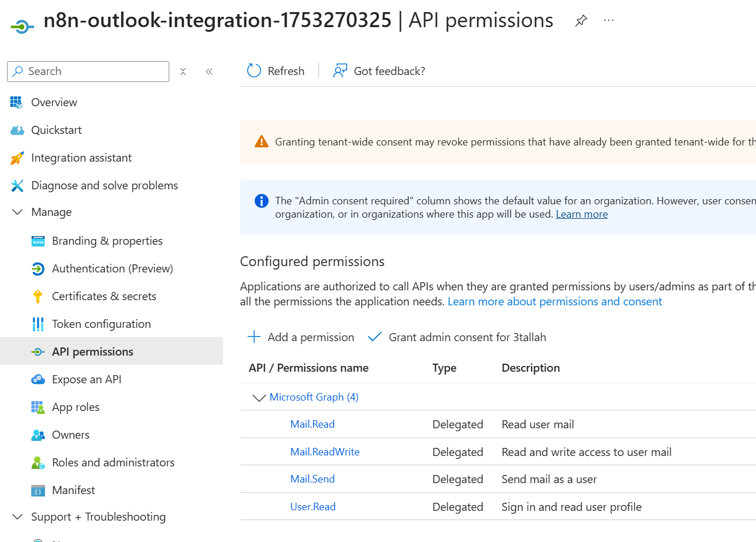
Task: Open the Microsoft Graph (4) link
Action: [314, 397]
